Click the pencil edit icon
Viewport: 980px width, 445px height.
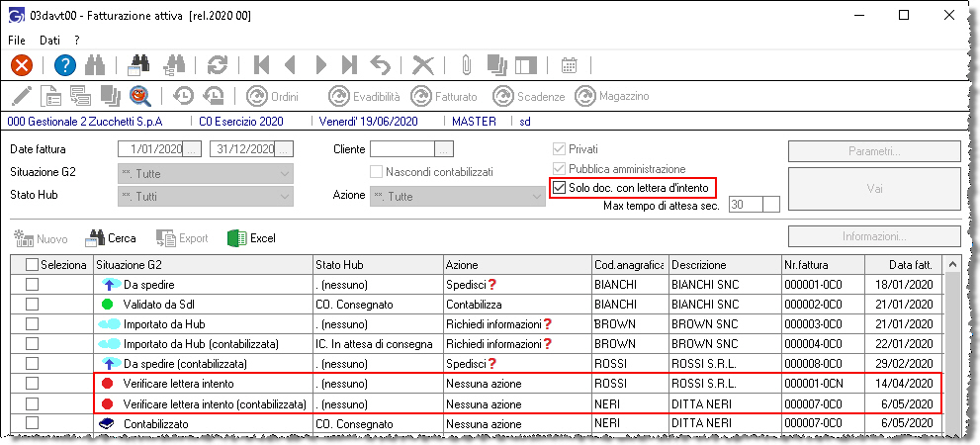coord(21,96)
